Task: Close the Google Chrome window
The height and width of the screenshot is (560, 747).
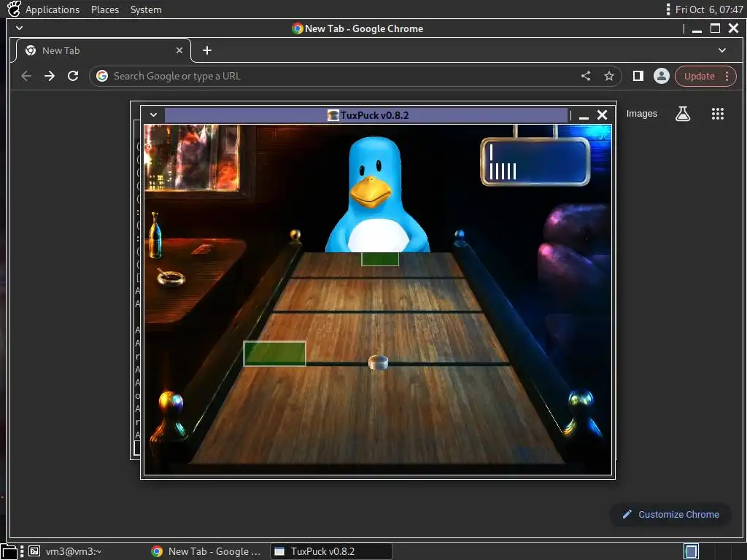Action: click(734, 28)
